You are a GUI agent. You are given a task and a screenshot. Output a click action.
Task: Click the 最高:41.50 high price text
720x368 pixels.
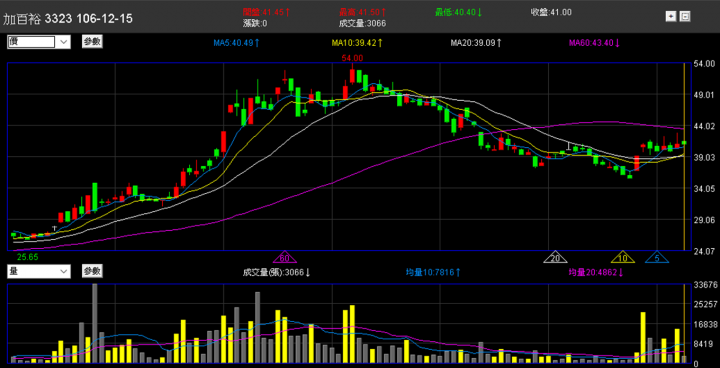pos(362,12)
